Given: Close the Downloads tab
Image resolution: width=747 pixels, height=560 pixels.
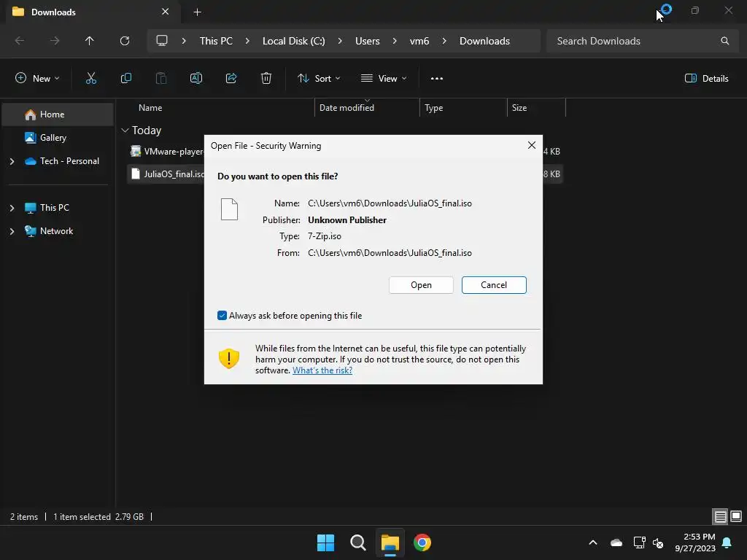Looking at the screenshot, I should tap(166, 12).
